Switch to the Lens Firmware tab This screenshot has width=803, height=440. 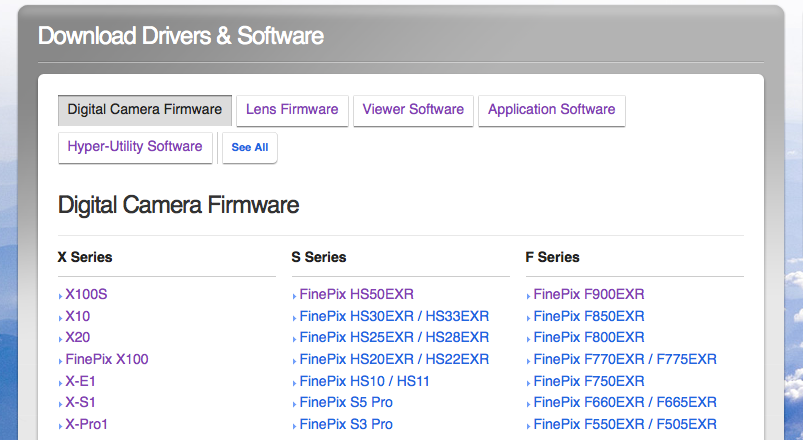pos(292,110)
